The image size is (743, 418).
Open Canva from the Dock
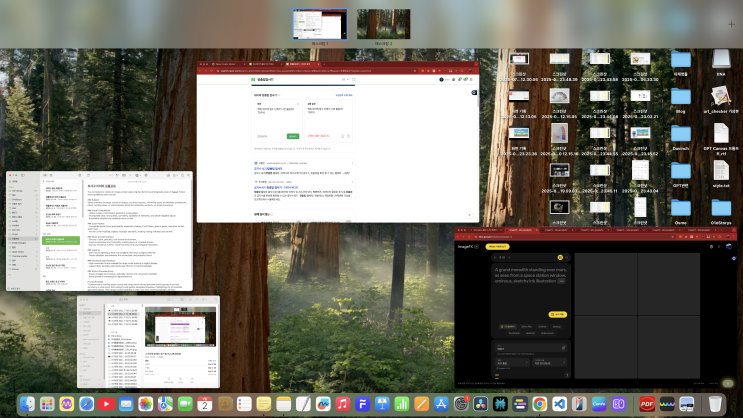tap(599, 404)
